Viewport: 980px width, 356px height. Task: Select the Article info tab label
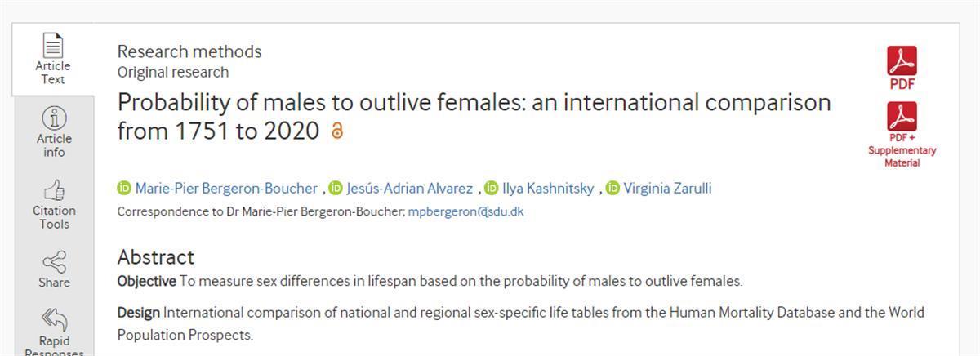tap(53, 145)
